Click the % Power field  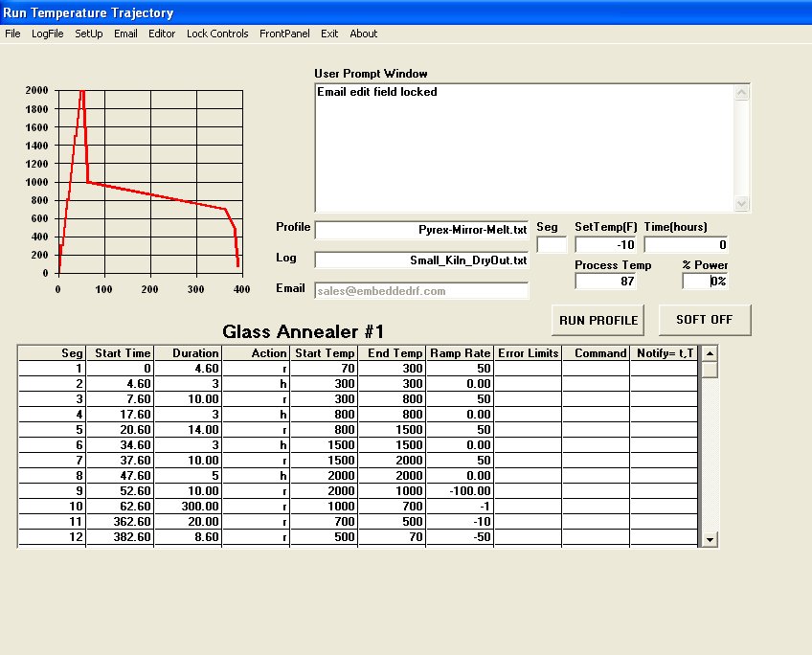tap(705, 282)
